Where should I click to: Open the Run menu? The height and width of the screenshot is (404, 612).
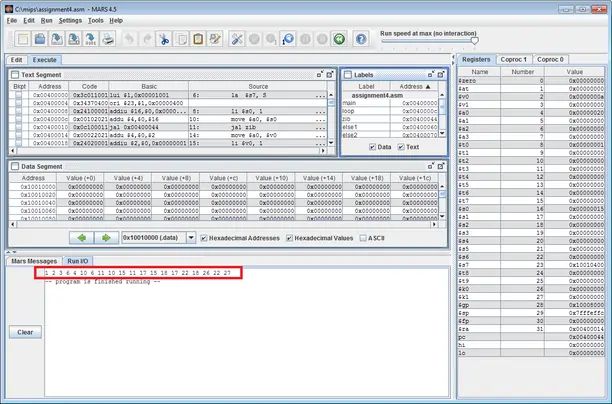(46, 20)
